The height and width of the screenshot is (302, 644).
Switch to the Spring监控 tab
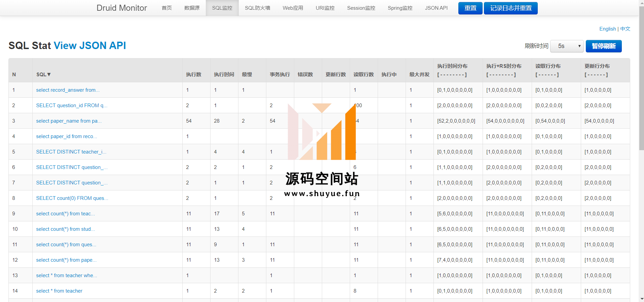(400, 8)
